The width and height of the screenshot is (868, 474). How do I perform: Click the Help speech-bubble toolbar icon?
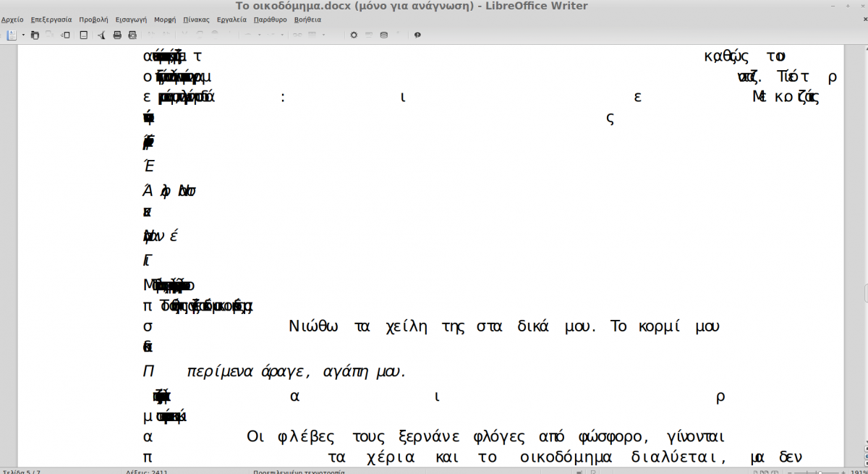[417, 35]
